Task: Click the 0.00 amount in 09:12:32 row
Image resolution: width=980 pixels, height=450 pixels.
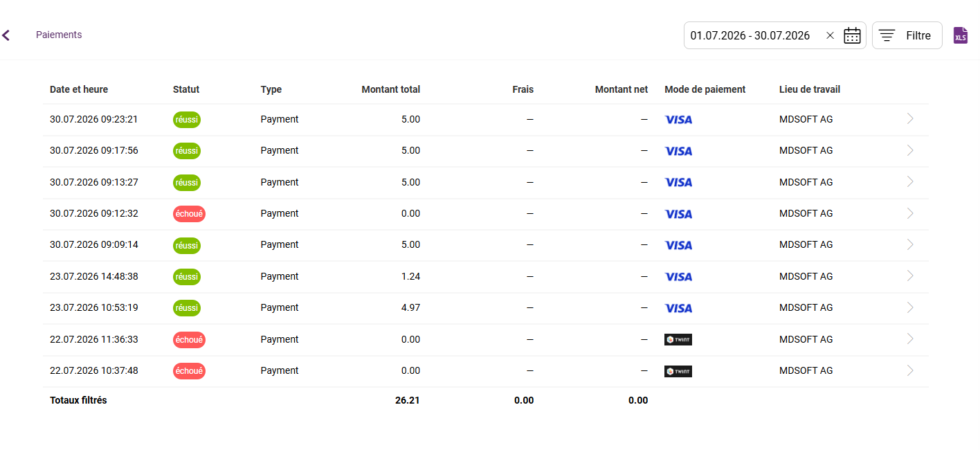Action: coord(411,213)
